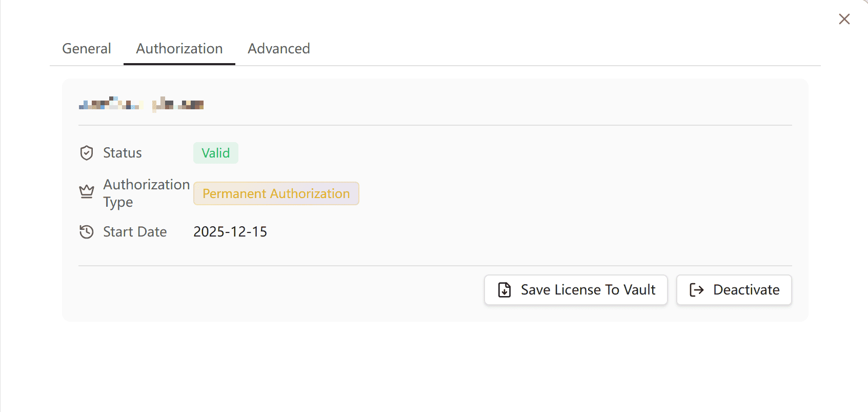Click the second blurred name word in header
This screenshot has width=868, height=412.
tap(178, 104)
